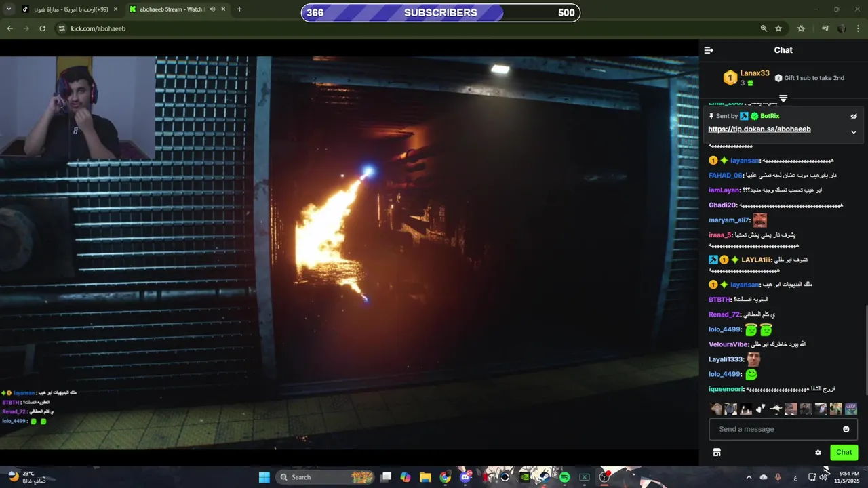Image resolution: width=868 pixels, height=488 pixels.
Task: Click the username VelouraVibe in chat
Action: coord(728,344)
